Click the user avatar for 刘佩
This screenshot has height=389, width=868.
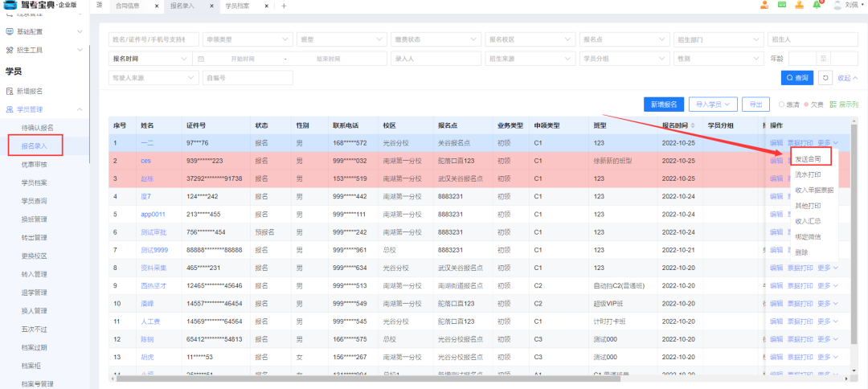click(837, 5)
